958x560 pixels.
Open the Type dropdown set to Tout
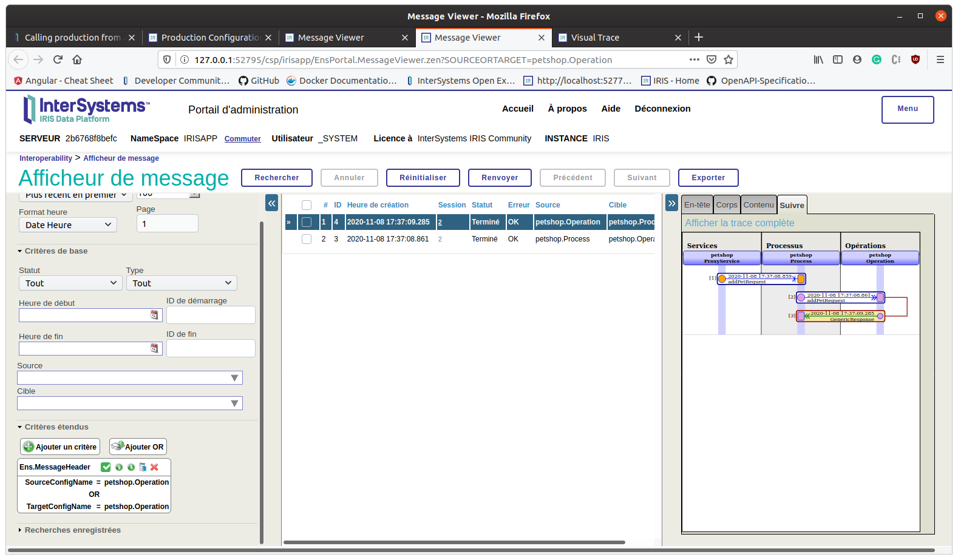[x=182, y=283]
